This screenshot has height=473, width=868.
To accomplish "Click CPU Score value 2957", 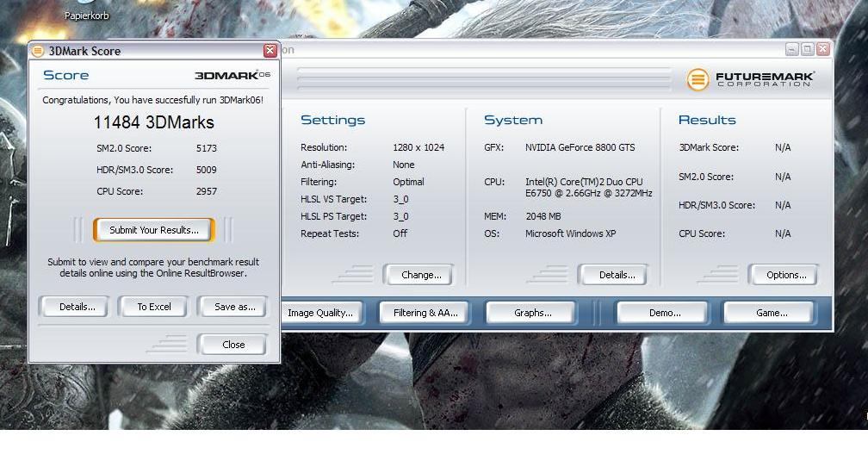I will click(x=207, y=191).
